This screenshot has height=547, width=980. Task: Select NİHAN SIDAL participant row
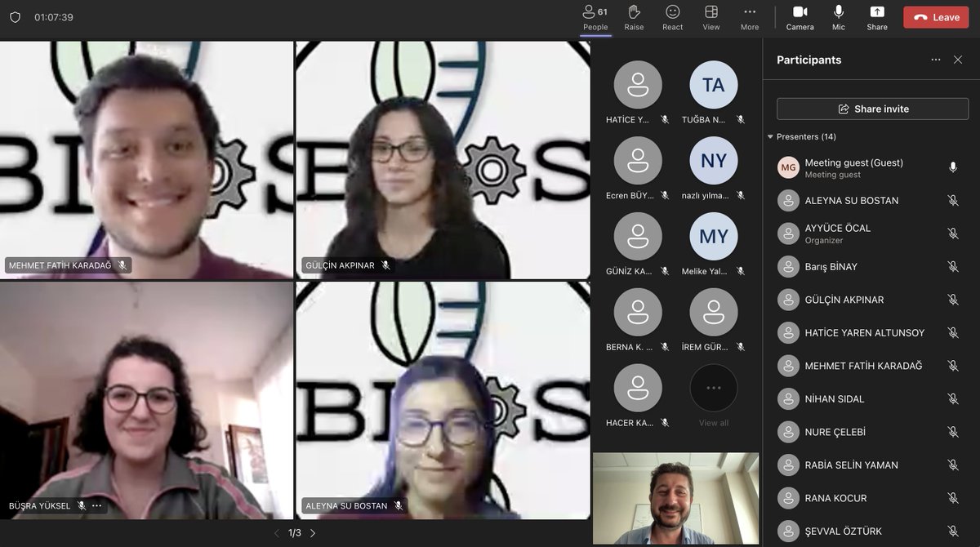point(872,398)
